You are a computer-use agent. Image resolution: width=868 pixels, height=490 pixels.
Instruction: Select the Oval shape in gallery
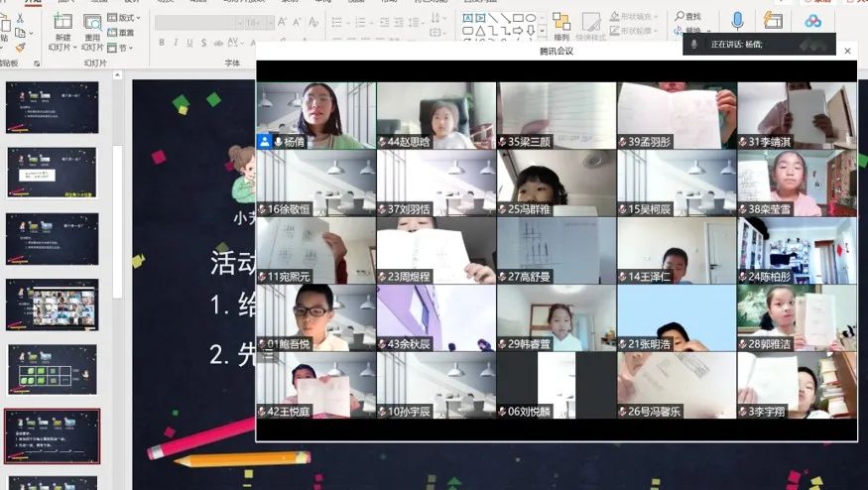coord(531,18)
